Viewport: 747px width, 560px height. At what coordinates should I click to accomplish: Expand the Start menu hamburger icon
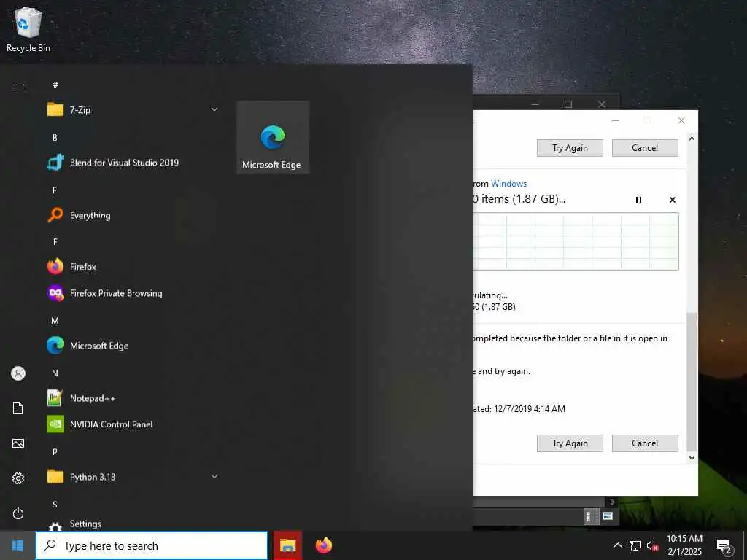(x=18, y=85)
